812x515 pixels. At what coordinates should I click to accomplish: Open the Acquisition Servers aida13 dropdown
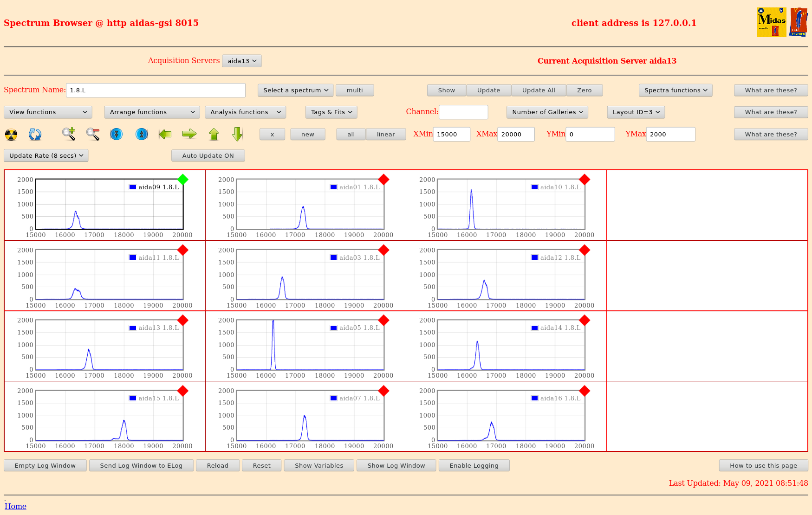pyautogui.click(x=242, y=61)
